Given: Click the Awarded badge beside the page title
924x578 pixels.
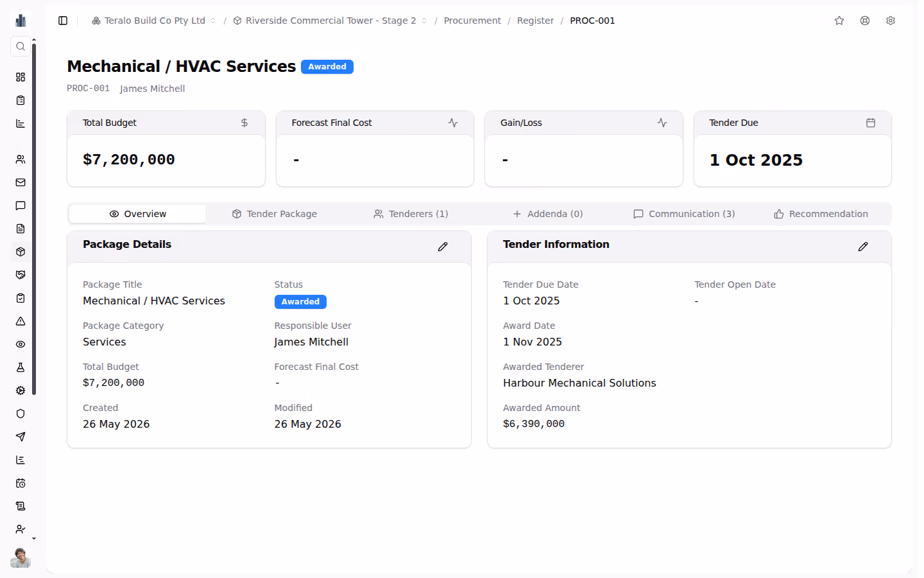Looking at the screenshot, I should (327, 67).
